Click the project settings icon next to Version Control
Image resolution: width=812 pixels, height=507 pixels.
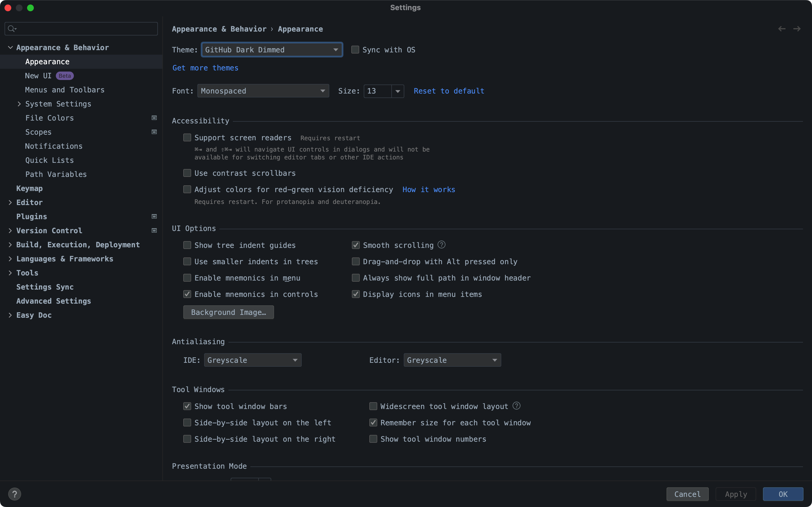(154, 230)
